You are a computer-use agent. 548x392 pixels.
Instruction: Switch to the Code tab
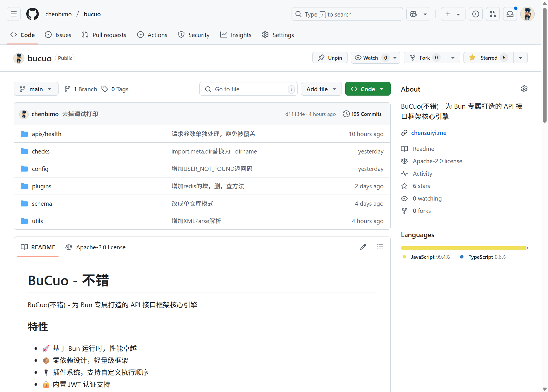coord(23,35)
